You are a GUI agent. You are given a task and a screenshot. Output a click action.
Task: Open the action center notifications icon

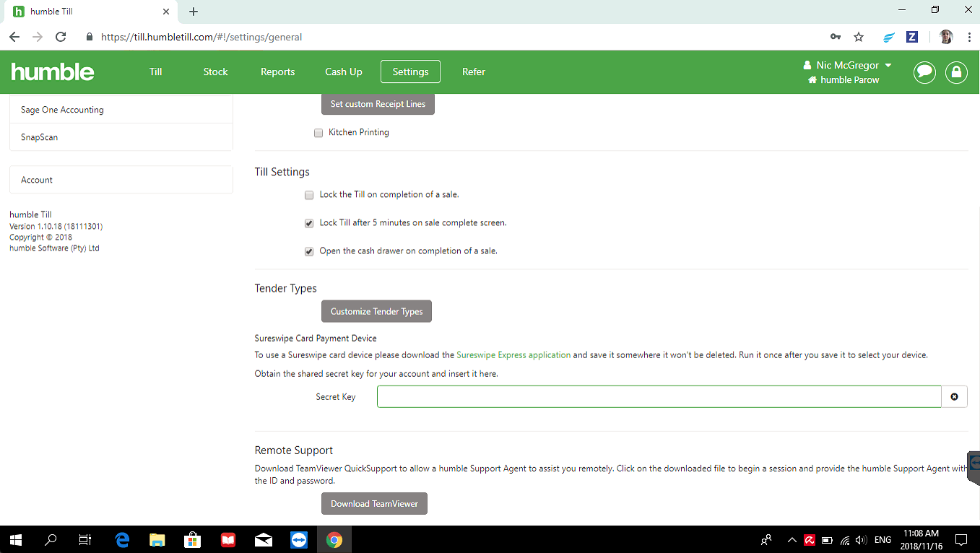(x=961, y=539)
